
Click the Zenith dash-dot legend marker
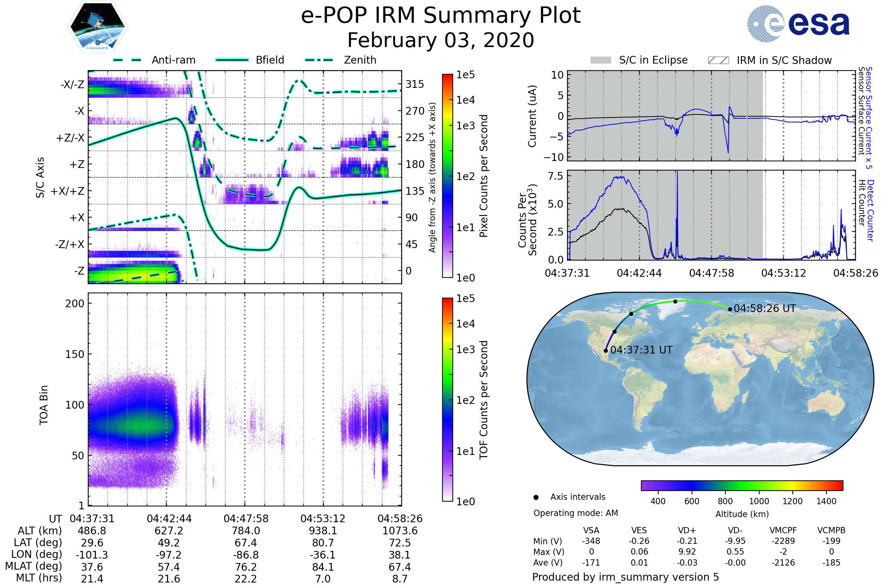click(x=319, y=60)
